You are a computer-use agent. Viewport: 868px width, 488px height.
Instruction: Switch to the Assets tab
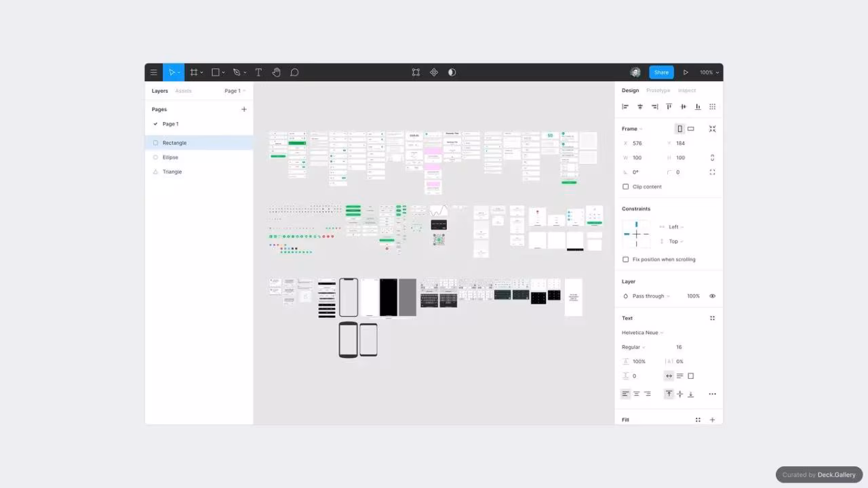point(183,91)
